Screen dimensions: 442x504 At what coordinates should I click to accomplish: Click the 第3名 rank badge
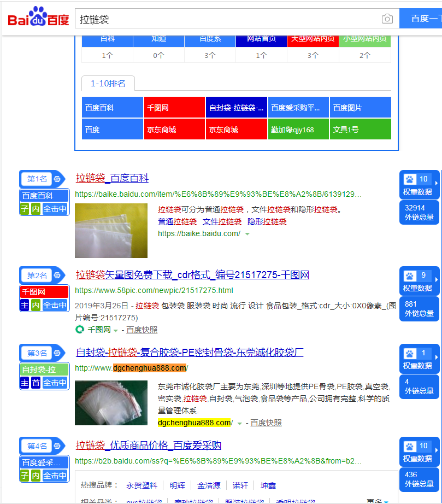(x=37, y=353)
